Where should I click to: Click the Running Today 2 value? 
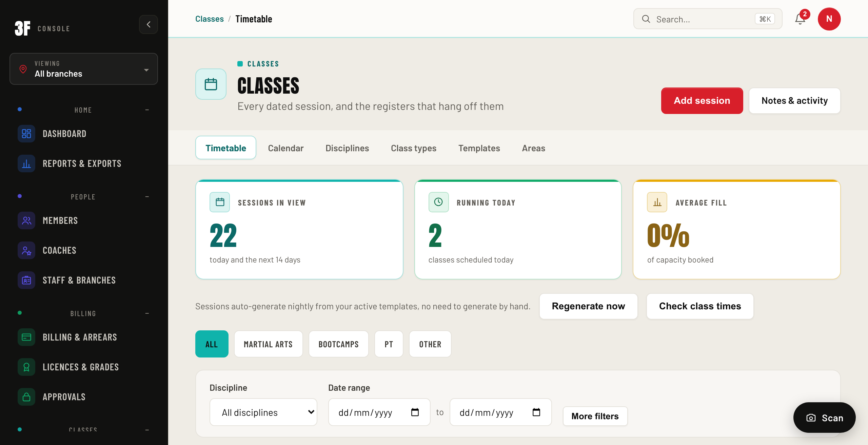(x=435, y=235)
